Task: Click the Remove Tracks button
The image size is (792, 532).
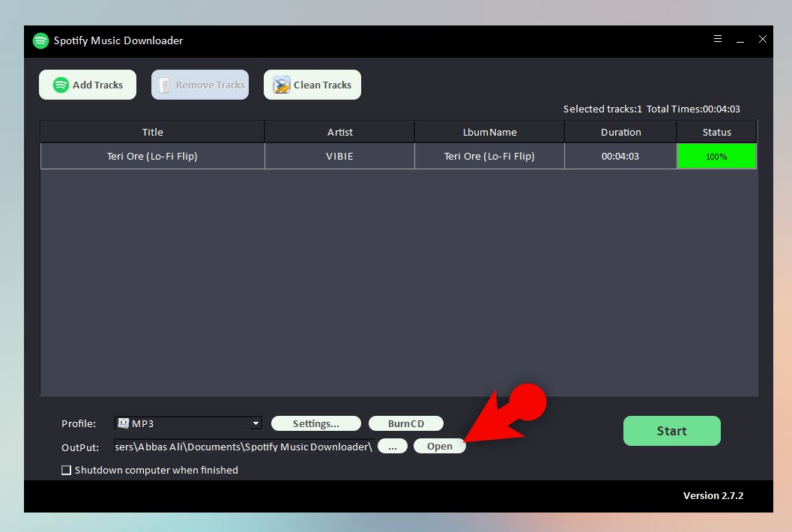Action: pos(200,85)
